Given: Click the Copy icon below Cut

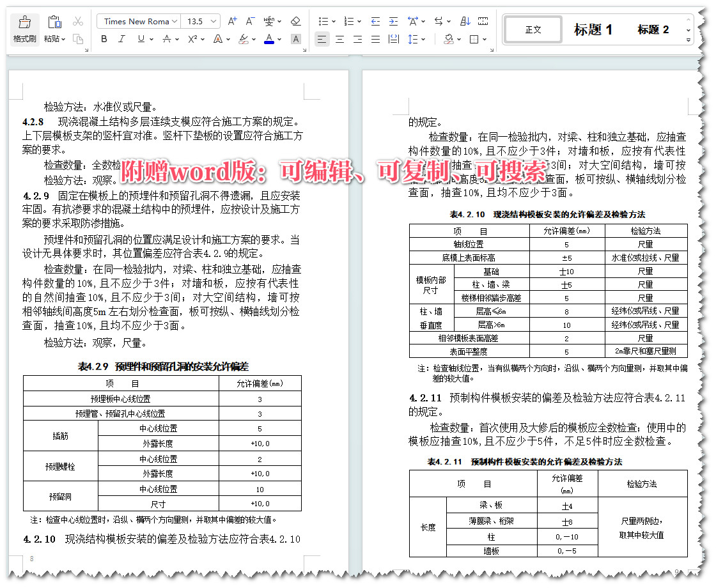Looking at the screenshot, I should [x=79, y=39].
